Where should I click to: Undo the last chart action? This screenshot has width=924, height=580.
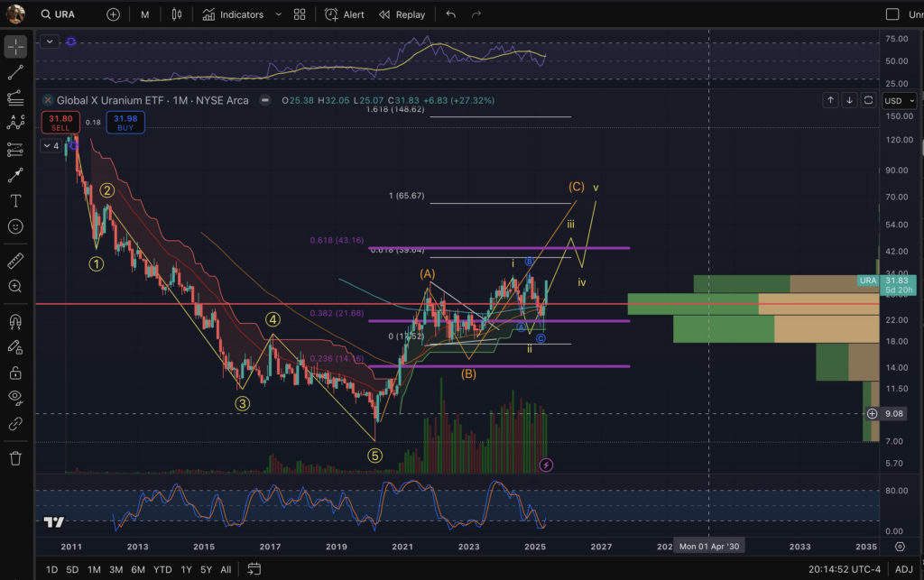(x=451, y=14)
